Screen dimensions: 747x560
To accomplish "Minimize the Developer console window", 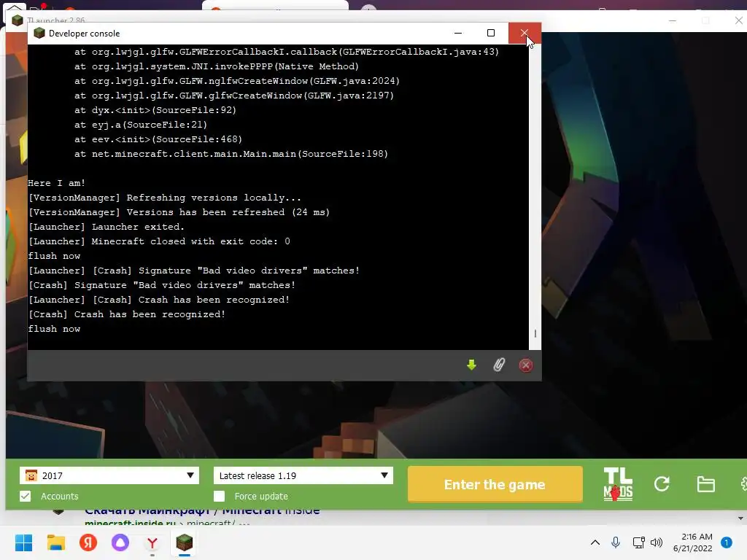I will point(458,33).
